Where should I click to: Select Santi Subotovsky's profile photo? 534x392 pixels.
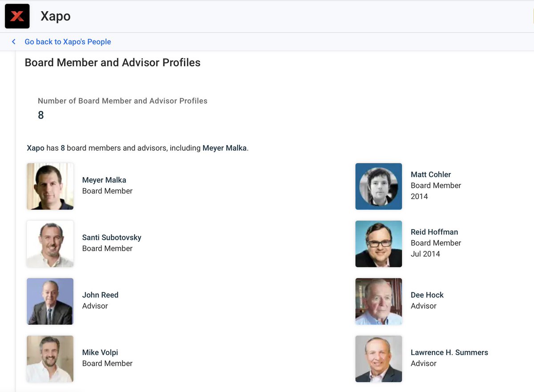tap(50, 243)
